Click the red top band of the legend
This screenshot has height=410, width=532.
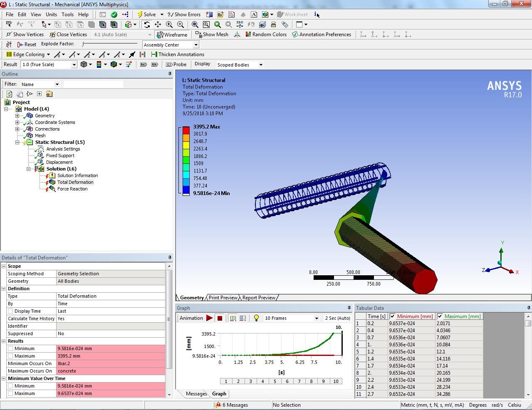click(x=186, y=130)
